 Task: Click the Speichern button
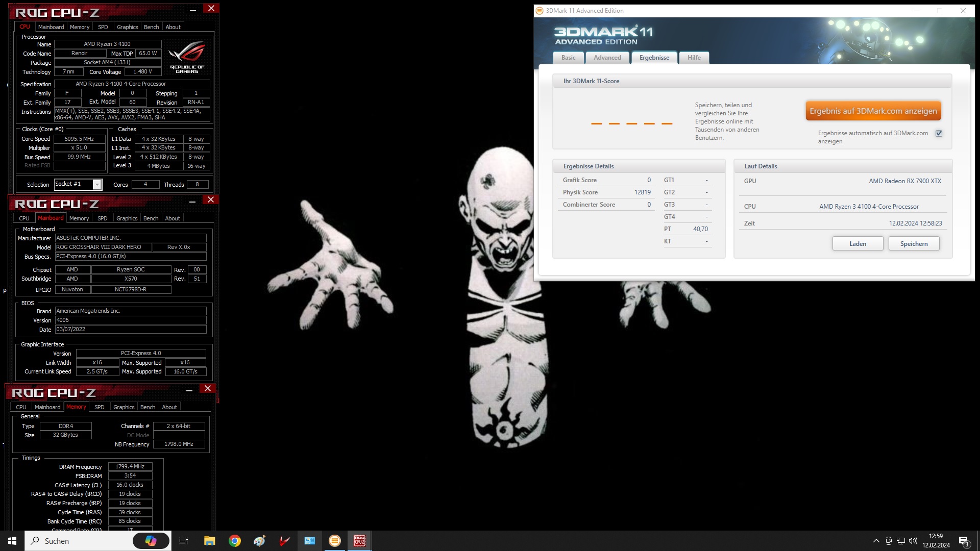(x=914, y=244)
